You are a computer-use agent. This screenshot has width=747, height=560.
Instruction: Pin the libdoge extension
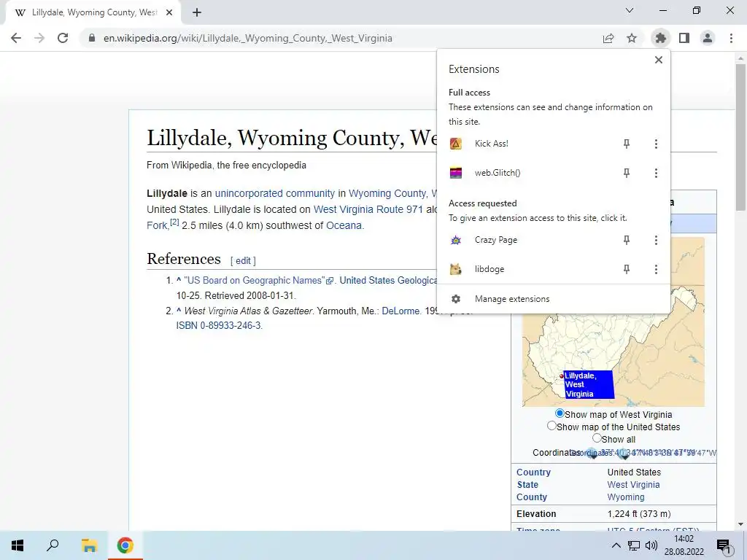[x=627, y=269]
